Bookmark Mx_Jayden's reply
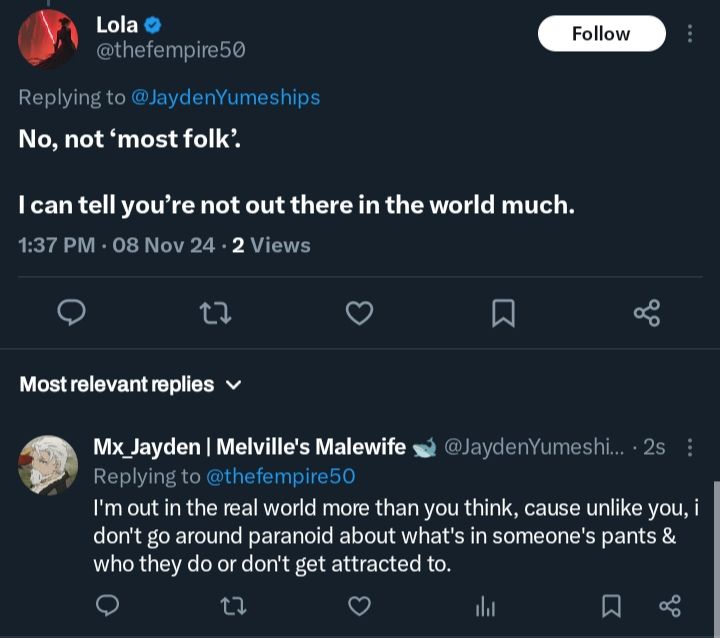This screenshot has width=720, height=638. (x=610, y=605)
